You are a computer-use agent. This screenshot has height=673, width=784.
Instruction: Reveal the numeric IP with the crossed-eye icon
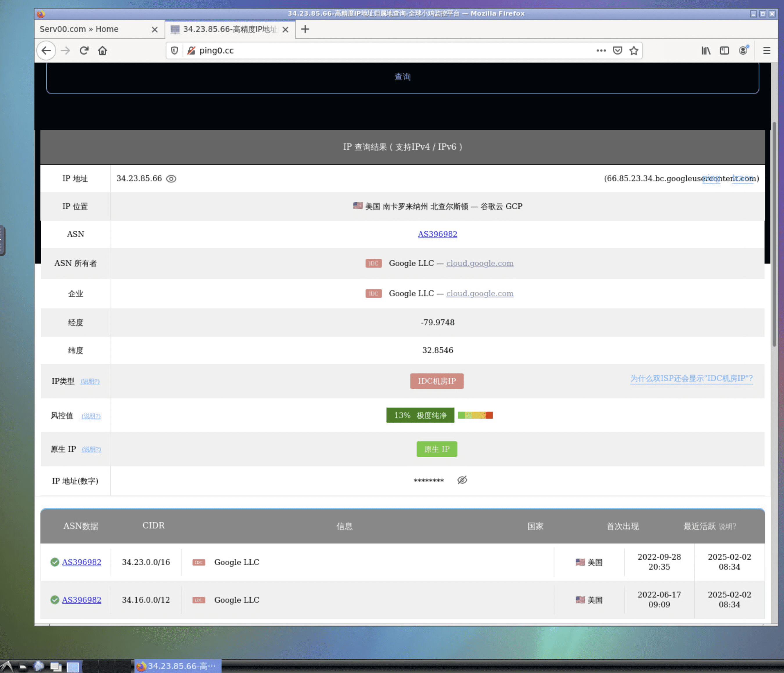click(462, 480)
